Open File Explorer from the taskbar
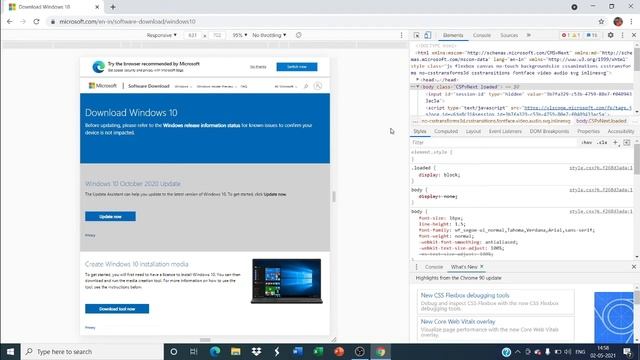Viewport: 640px width, 360px height. coord(236,351)
